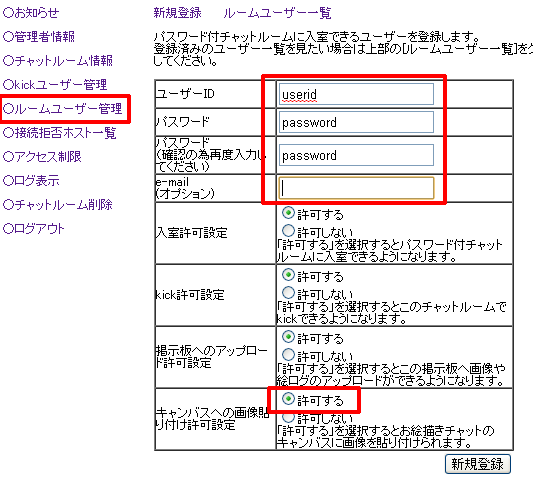Open 管理者情報 in the sidebar

pyautogui.click(x=39, y=37)
